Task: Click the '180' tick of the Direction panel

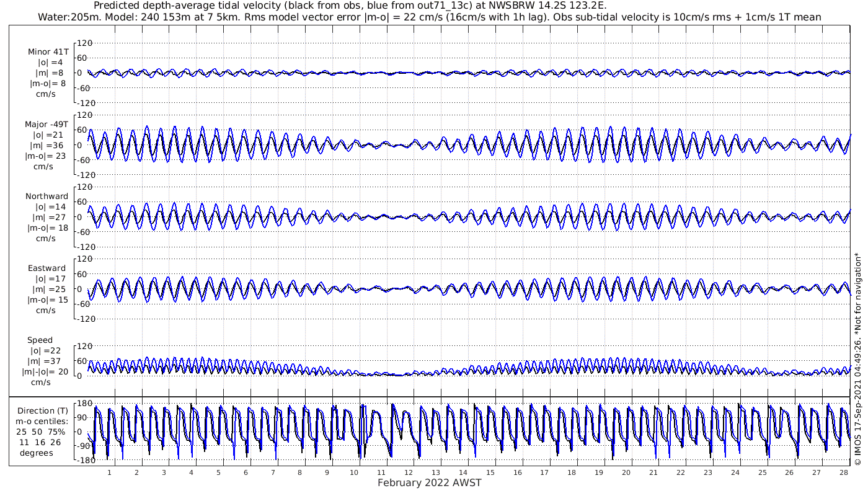Action: [x=86, y=405]
